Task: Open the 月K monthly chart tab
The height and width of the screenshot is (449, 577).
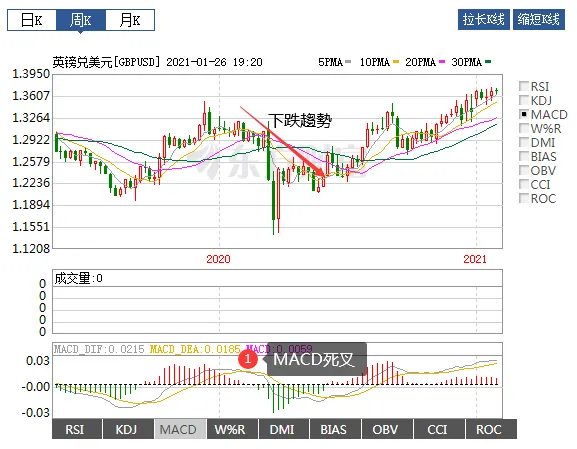Action: pyautogui.click(x=130, y=20)
